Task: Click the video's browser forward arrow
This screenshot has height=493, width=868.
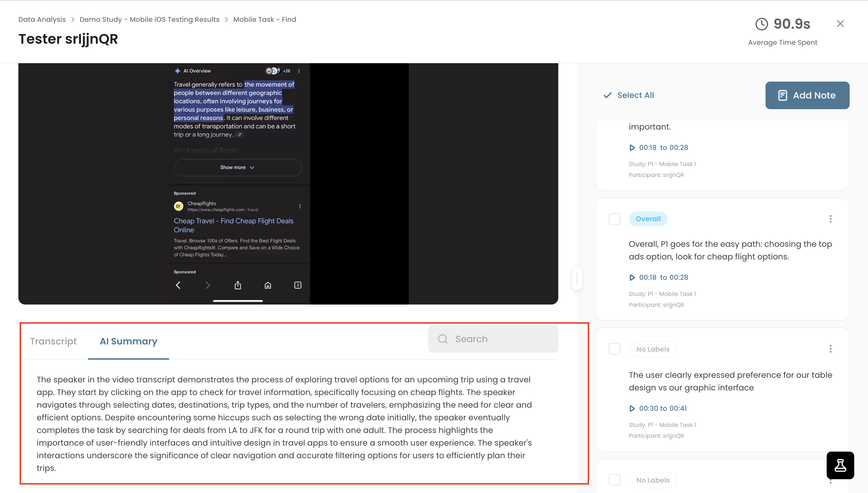Action: [x=208, y=285]
